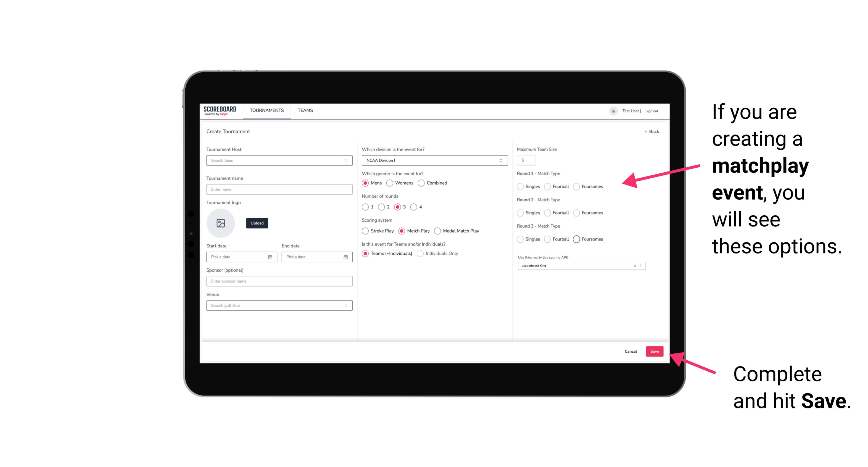Image resolution: width=868 pixels, height=467 pixels.
Task: Click the venue search dropdown icon
Action: pos(345,305)
